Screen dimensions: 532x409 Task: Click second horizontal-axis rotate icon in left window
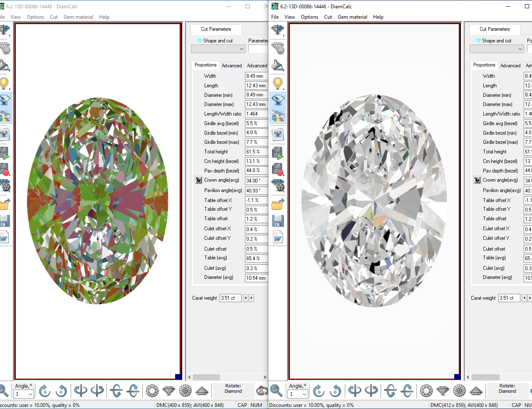click(133, 391)
